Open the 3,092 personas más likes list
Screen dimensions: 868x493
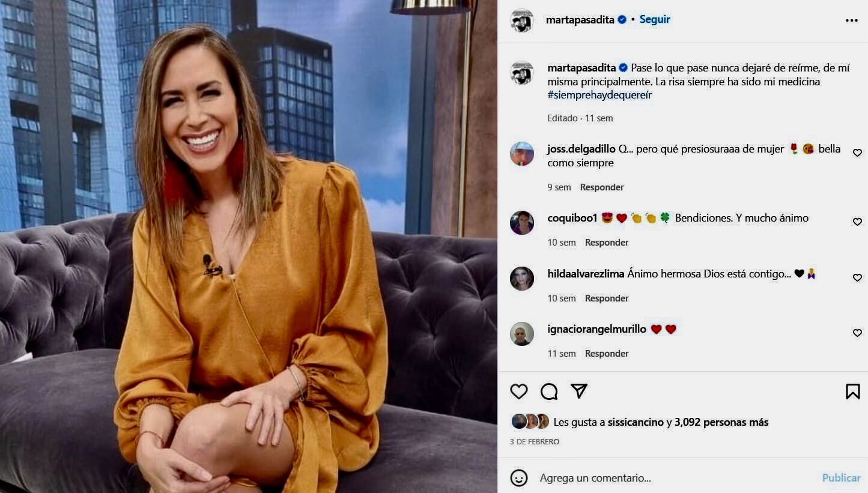click(x=721, y=422)
